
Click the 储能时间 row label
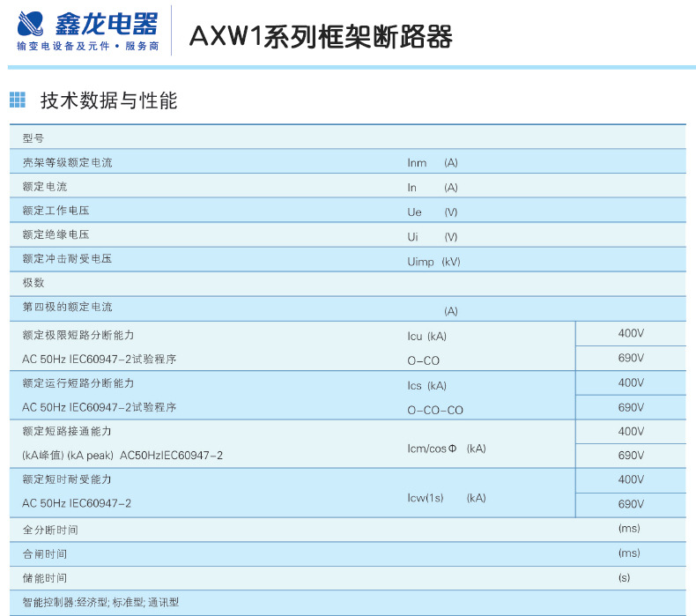[44, 578]
